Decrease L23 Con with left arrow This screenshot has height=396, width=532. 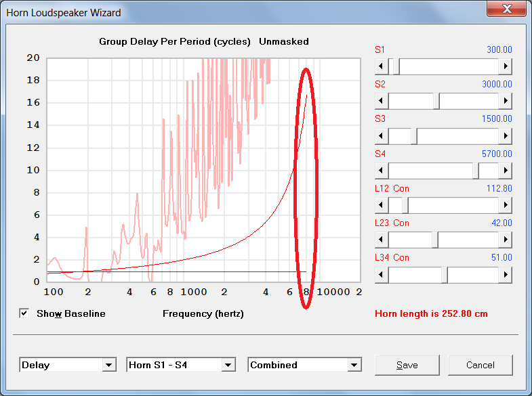[382, 240]
